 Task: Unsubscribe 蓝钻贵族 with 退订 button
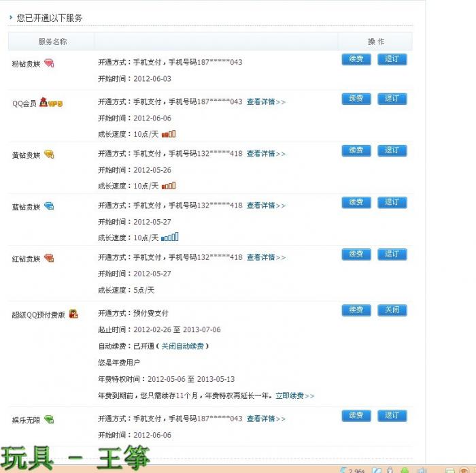[x=392, y=202]
